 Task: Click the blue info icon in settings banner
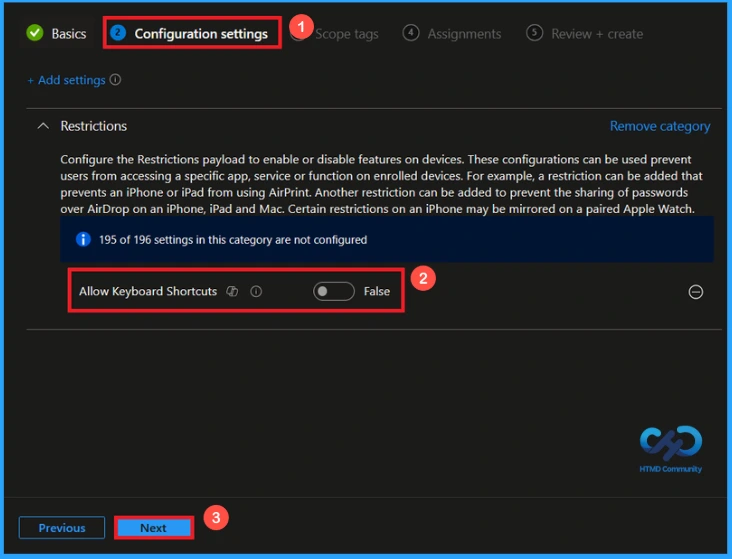click(x=83, y=240)
